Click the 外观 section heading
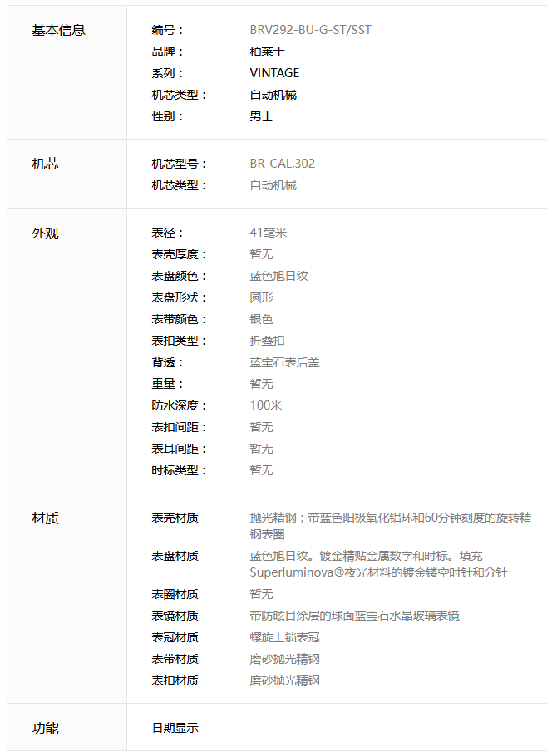The image size is (547, 756). coord(45,233)
